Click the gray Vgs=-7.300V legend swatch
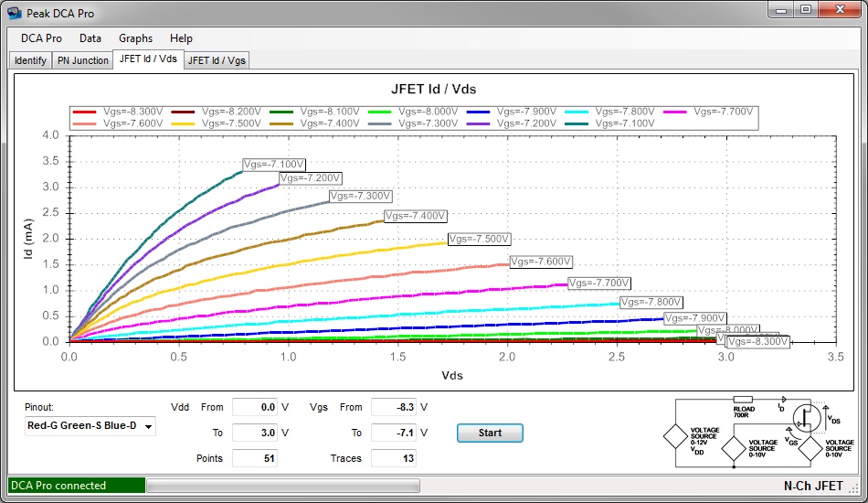The image size is (868, 503). [380, 123]
